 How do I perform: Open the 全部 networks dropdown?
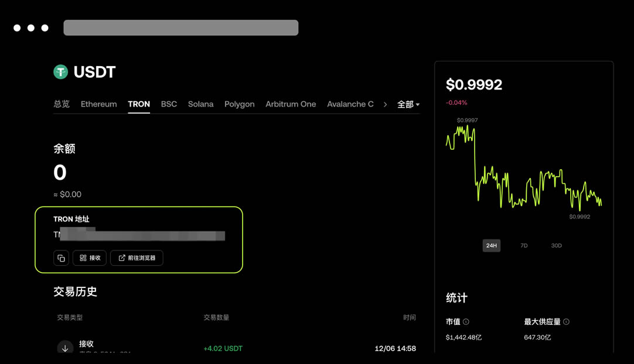[408, 104]
